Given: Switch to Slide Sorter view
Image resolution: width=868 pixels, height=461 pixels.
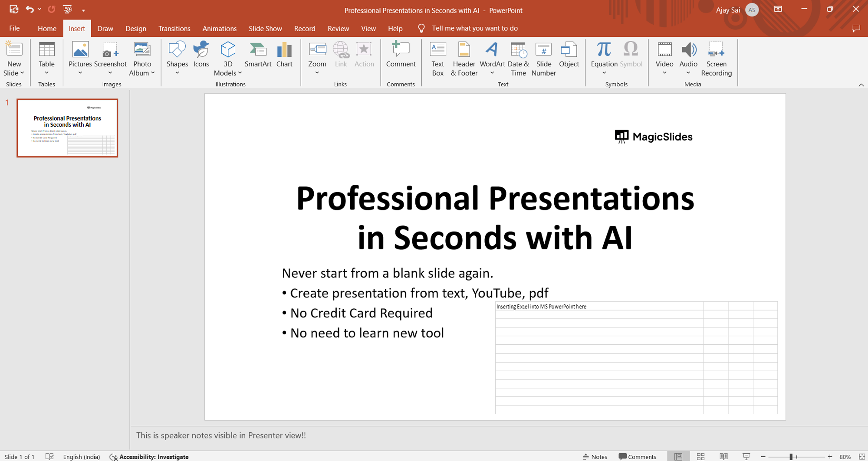Looking at the screenshot, I should 700,457.
